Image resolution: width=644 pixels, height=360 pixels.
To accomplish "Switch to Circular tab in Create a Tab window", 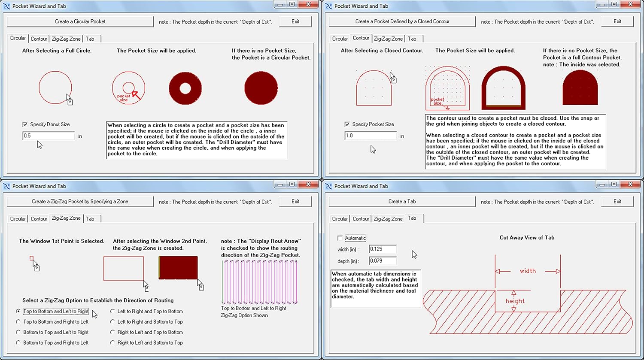I will pos(340,219).
